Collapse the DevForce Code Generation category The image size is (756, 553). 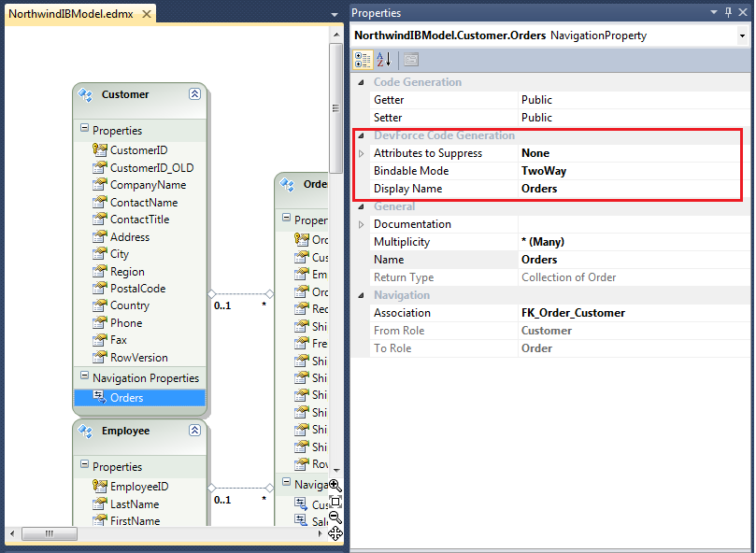click(361, 136)
